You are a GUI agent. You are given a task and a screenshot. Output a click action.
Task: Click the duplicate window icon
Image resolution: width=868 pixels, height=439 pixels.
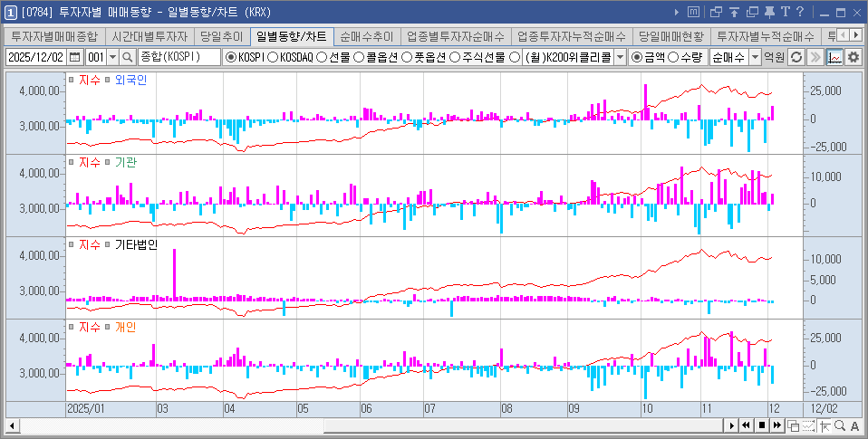click(752, 12)
